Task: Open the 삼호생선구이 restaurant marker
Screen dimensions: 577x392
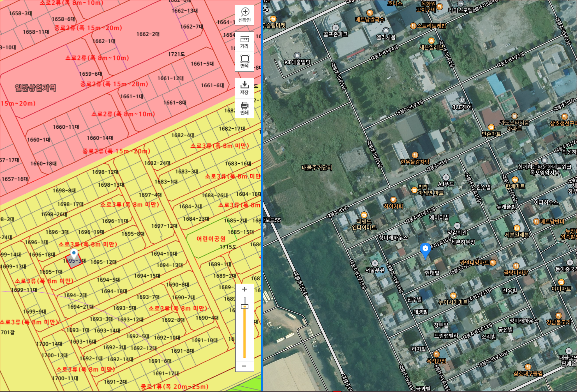Action: [x=564, y=120]
